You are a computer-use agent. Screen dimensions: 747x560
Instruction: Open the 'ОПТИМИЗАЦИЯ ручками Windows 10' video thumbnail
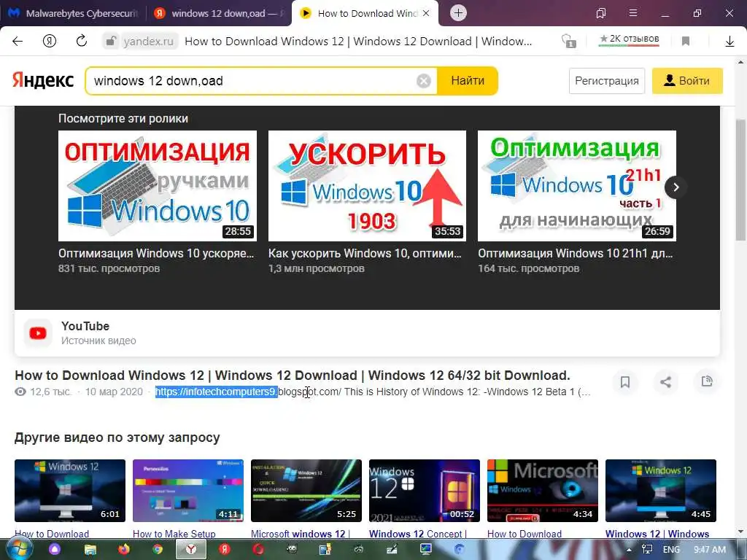tap(158, 186)
